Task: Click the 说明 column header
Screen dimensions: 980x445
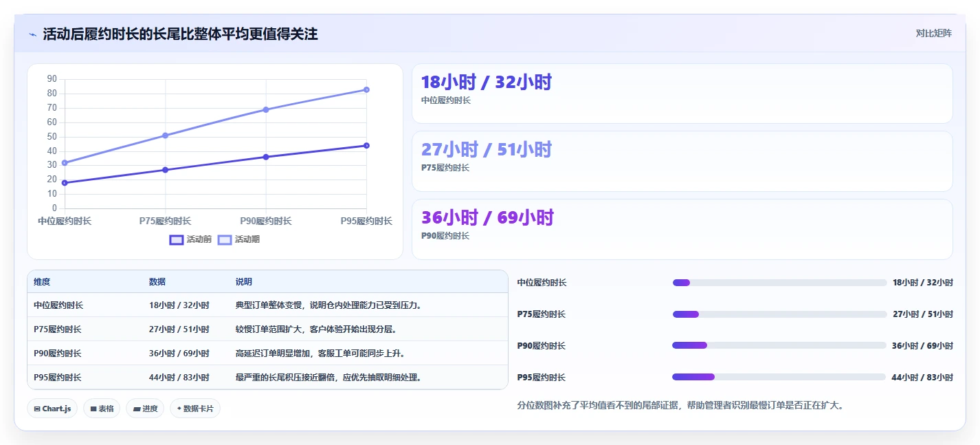Action: (x=244, y=282)
